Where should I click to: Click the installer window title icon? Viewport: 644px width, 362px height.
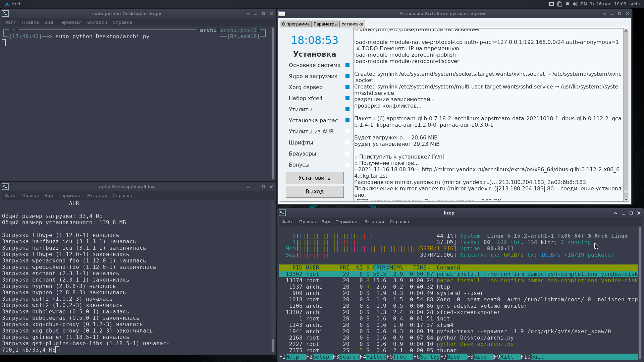pyautogui.click(x=282, y=14)
